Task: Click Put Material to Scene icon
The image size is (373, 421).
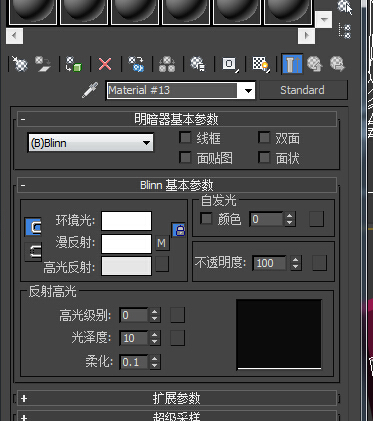Action: pyautogui.click(x=43, y=63)
